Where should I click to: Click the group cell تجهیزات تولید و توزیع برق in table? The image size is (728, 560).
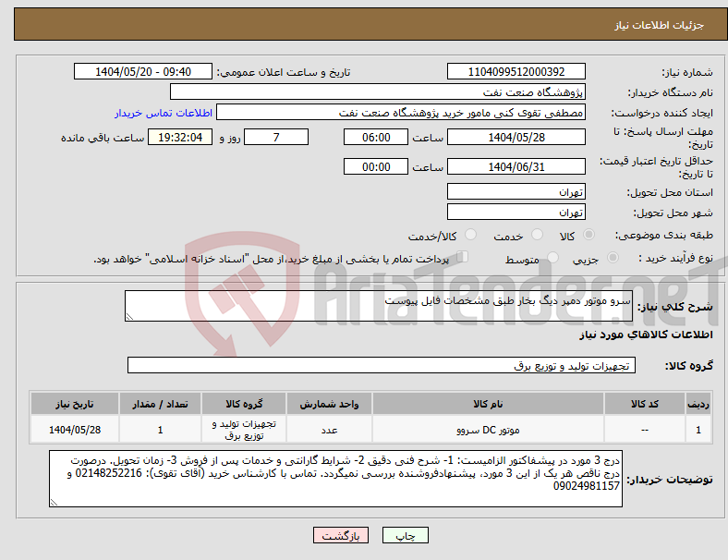point(244,430)
